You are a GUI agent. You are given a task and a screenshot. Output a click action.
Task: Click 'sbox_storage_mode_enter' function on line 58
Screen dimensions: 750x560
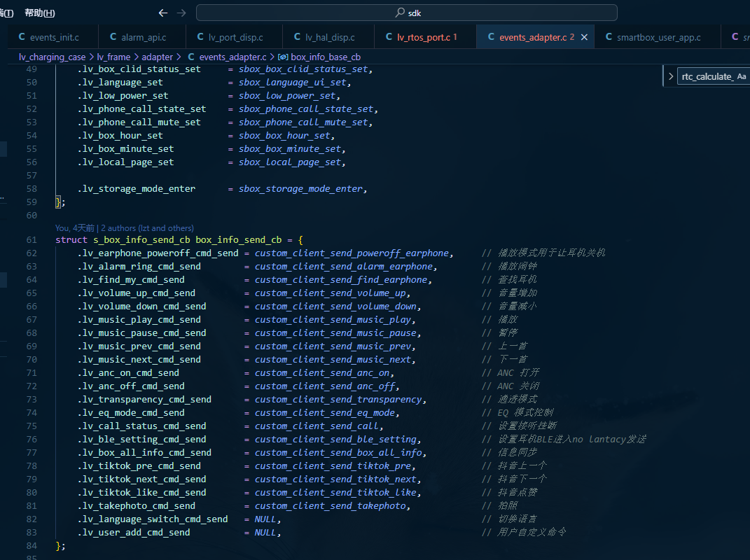click(x=300, y=189)
